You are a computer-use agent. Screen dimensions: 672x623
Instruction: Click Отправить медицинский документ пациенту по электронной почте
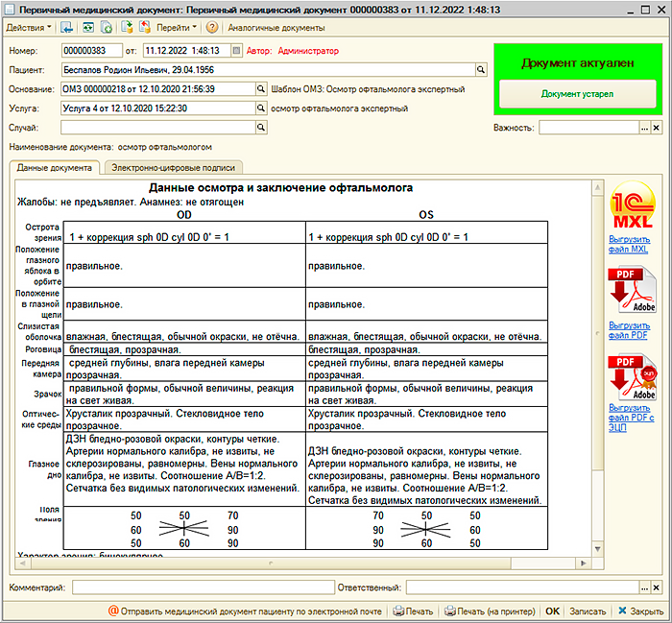click(x=247, y=611)
